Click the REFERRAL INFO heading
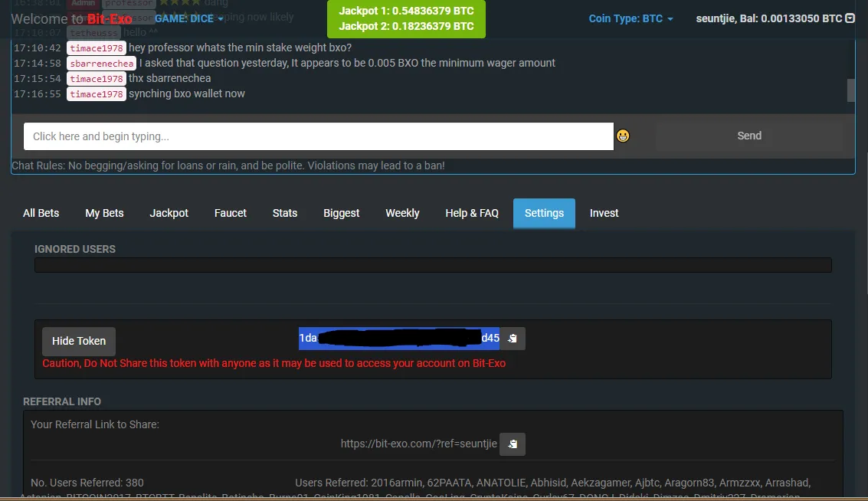Image resolution: width=868 pixels, height=501 pixels. coord(62,401)
